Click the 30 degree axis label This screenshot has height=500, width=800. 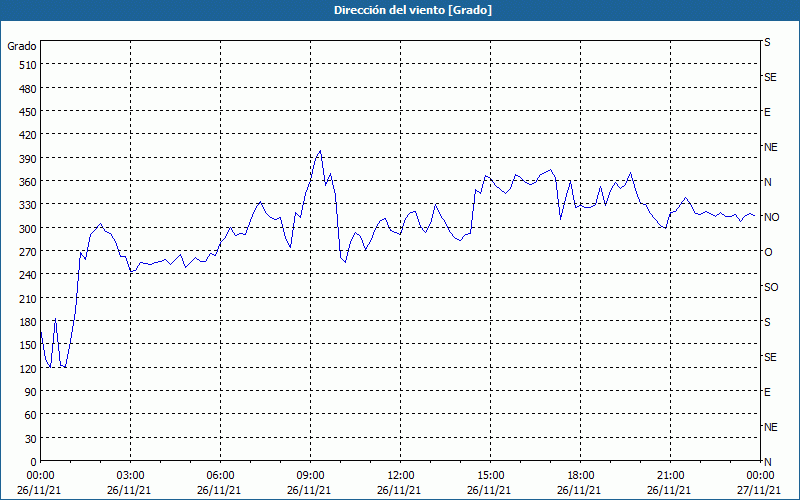click(x=31, y=439)
